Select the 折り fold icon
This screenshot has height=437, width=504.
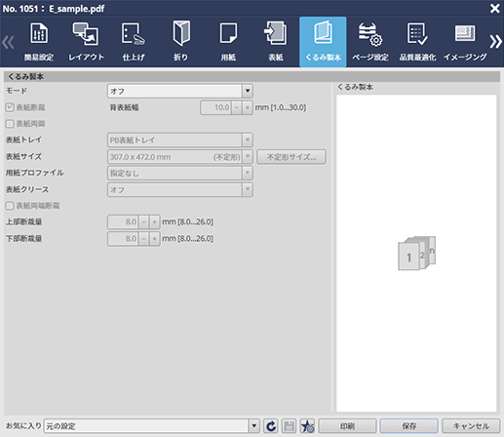181,33
